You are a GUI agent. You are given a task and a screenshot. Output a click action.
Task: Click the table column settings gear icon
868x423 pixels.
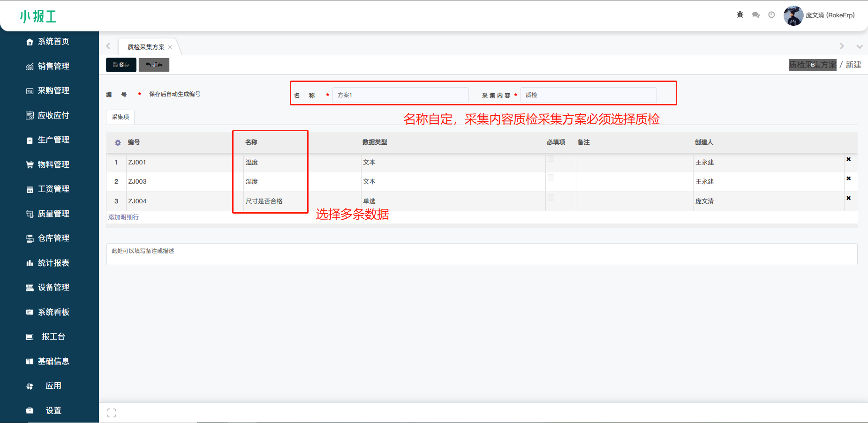118,142
